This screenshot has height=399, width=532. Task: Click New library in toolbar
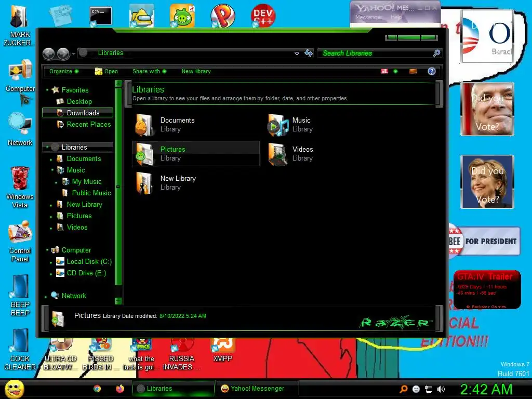(196, 71)
